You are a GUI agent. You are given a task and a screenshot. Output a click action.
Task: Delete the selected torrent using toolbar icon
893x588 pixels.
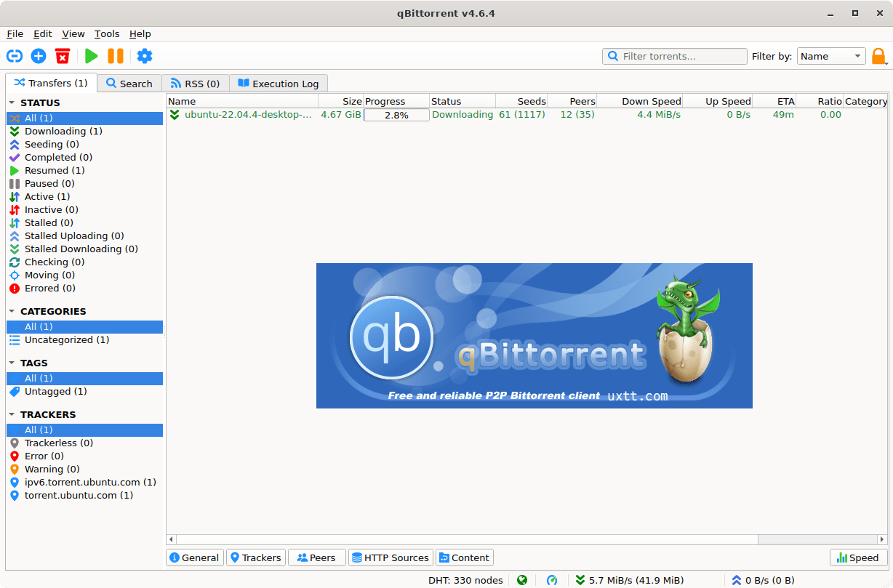[62, 56]
